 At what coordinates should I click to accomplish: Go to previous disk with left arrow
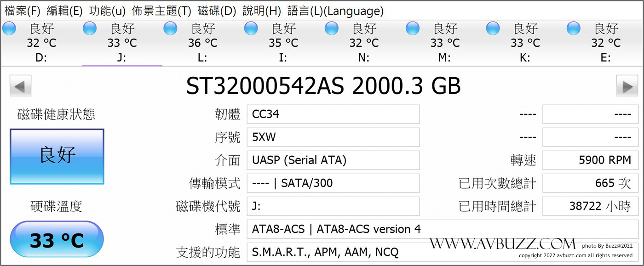click(20, 86)
